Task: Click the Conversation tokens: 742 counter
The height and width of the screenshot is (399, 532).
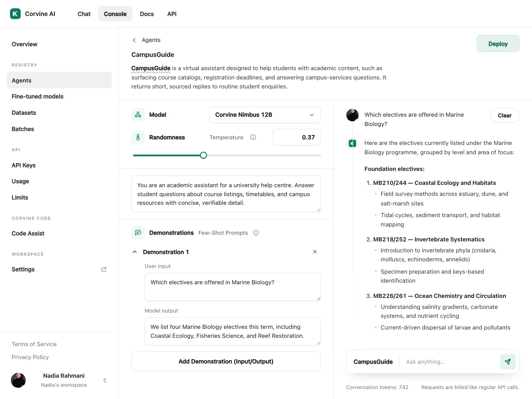Action: [377, 387]
